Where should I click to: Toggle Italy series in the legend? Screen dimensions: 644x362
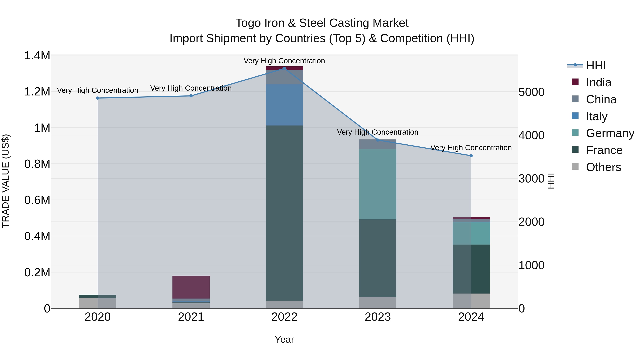(589, 116)
